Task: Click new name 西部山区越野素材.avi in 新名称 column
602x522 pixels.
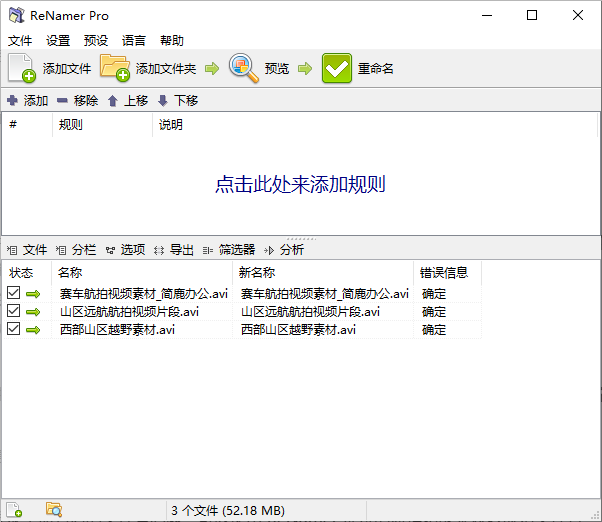Action: coord(298,330)
